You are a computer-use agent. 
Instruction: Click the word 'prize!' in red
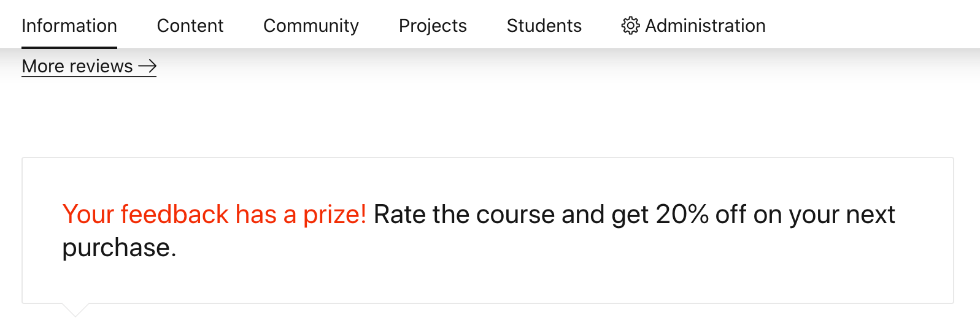click(x=334, y=215)
